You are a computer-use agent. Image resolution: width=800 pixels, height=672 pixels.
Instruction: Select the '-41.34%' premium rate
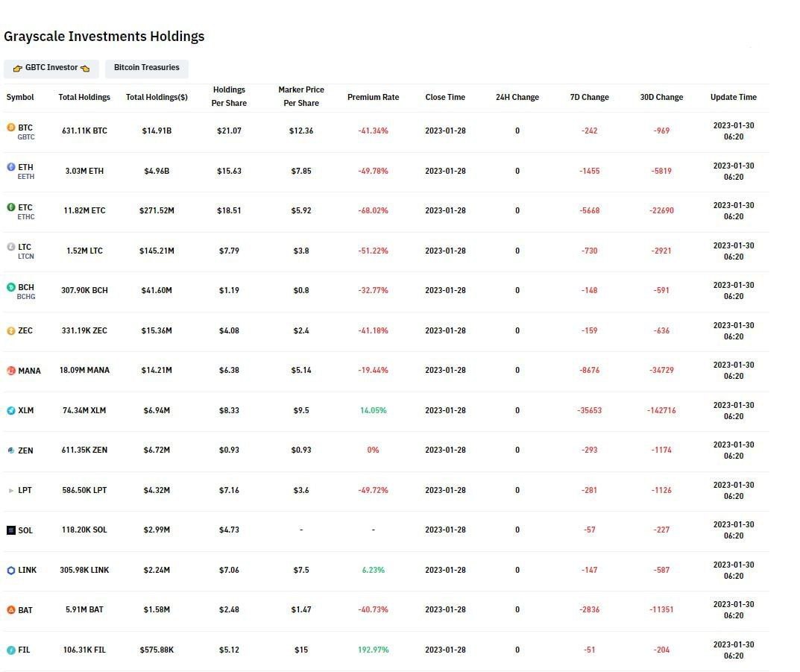click(x=373, y=131)
